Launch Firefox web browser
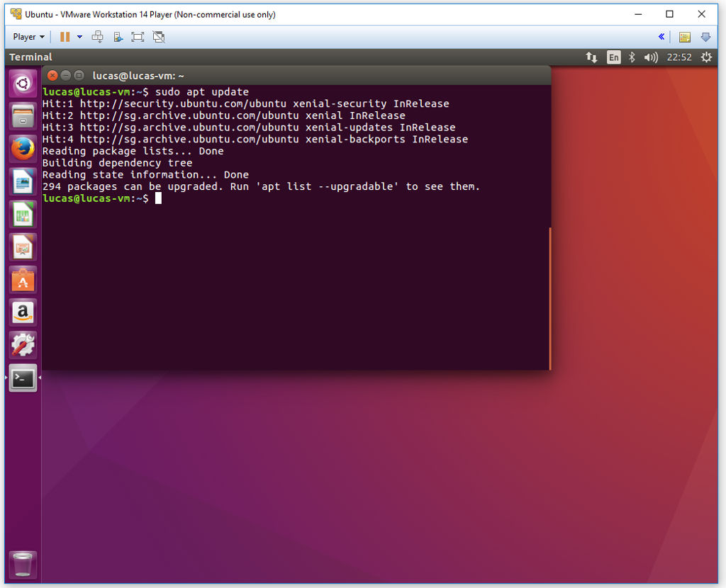Screen dimensions: 726x588 pyautogui.click(x=23, y=149)
